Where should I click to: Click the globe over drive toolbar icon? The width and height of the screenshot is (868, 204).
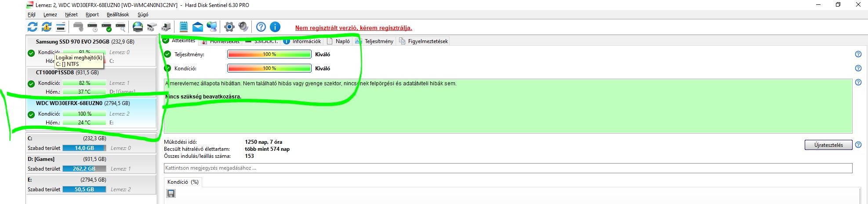point(138,27)
